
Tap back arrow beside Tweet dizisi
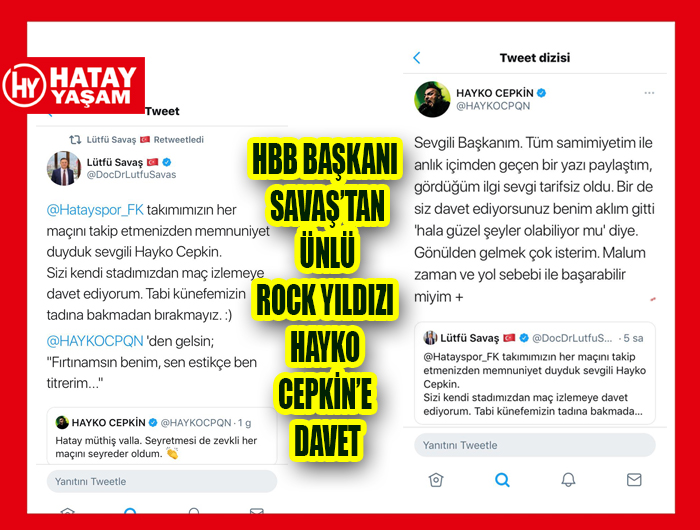pyautogui.click(x=417, y=58)
